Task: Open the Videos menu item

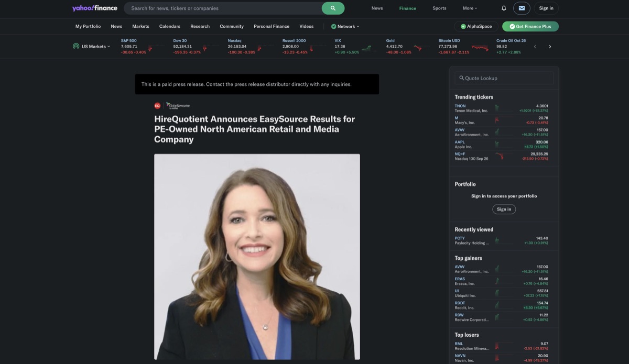Action: tap(307, 26)
